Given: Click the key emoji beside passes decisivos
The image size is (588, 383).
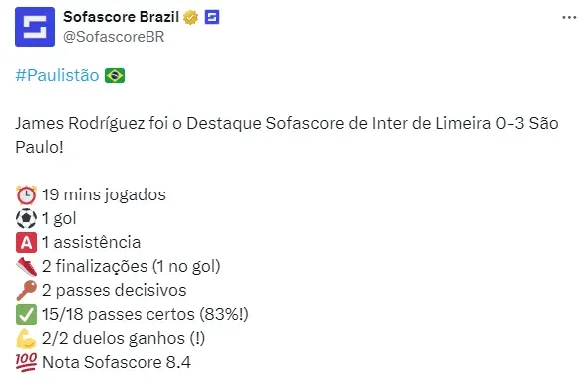Looking at the screenshot, I should click(x=26, y=290).
